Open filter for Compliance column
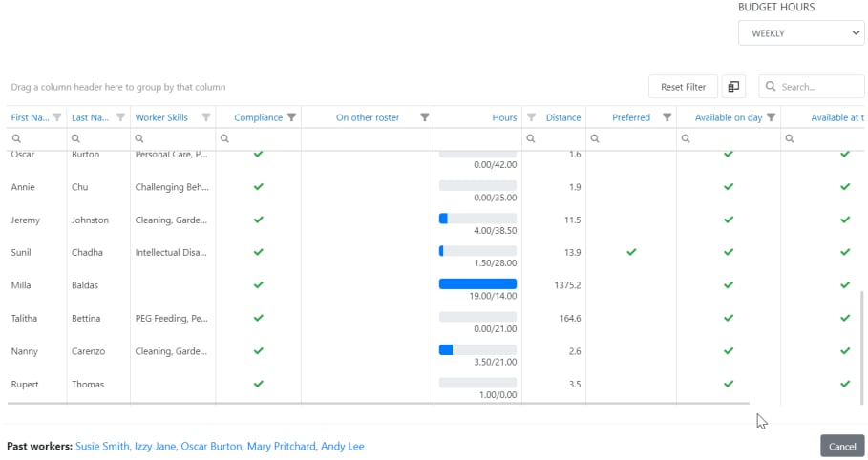The image size is (868, 460). coord(292,117)
